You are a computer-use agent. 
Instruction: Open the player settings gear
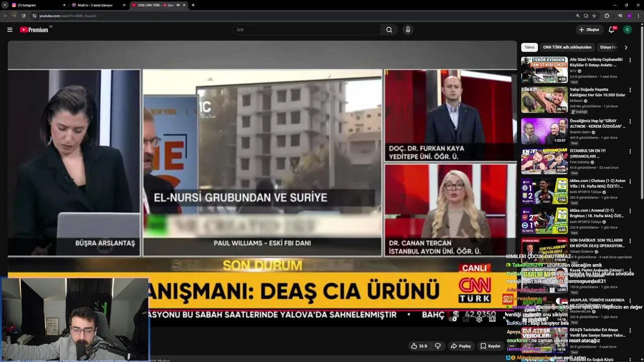pos(479,319)
